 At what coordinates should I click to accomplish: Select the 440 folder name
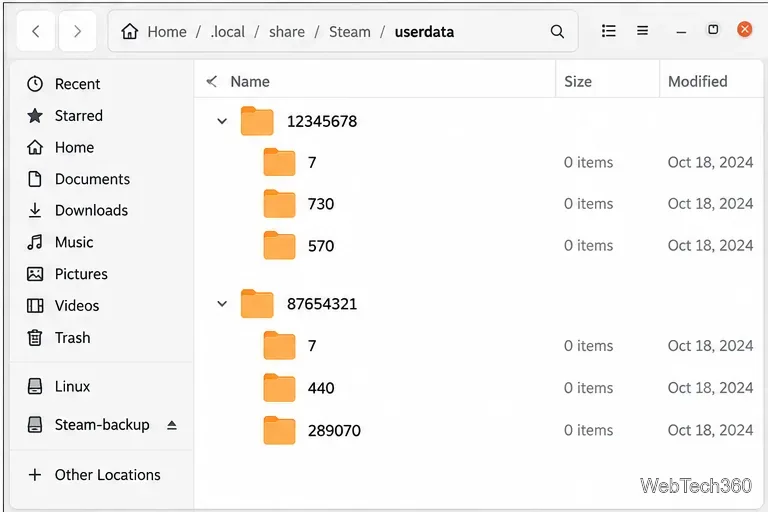[321, 388]
